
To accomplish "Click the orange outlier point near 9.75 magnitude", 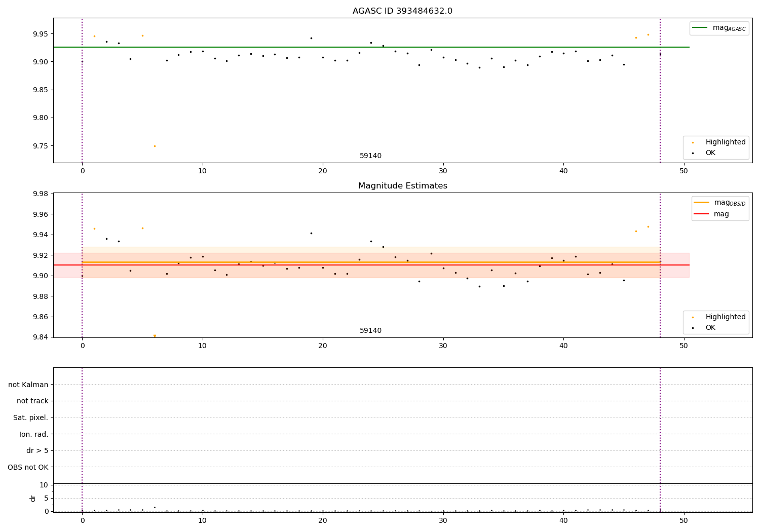I will [x=155, y=146].
